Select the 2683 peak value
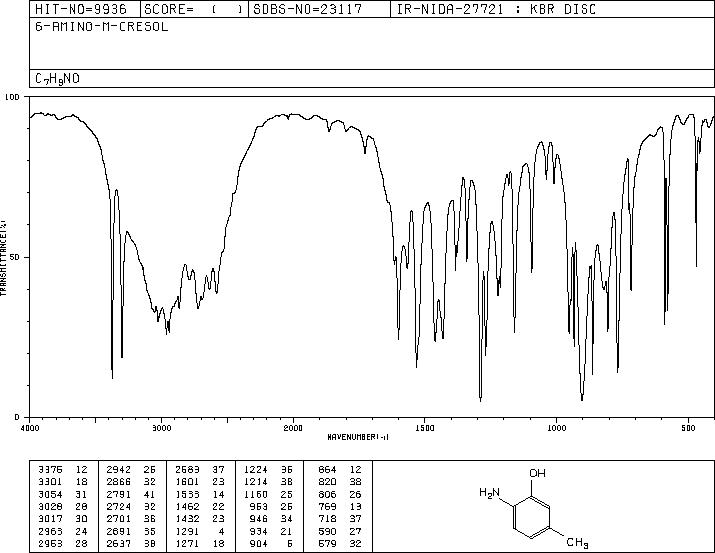Screen dimensions: 715x553 [187, 470]
